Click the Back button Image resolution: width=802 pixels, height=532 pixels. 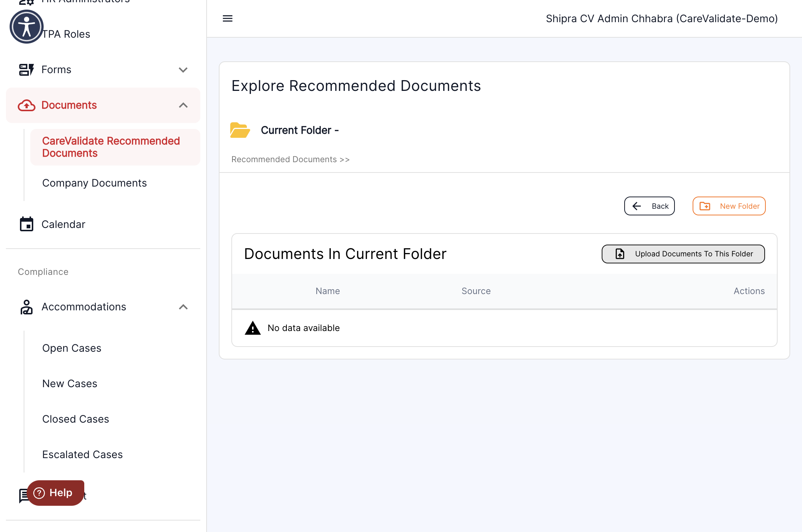[649, 206]
